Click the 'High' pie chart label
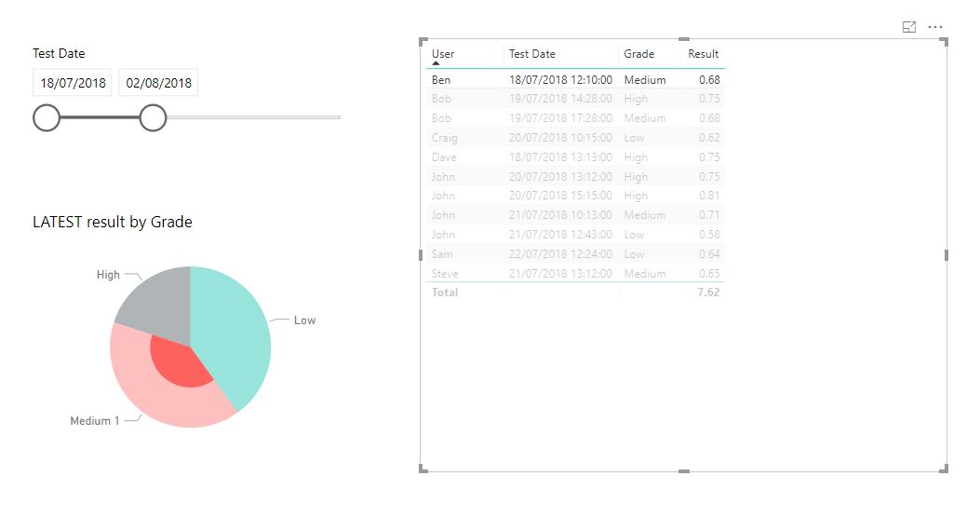Viewport: 980px width, 517px height. pyautogui.click(x=108, y=274)
